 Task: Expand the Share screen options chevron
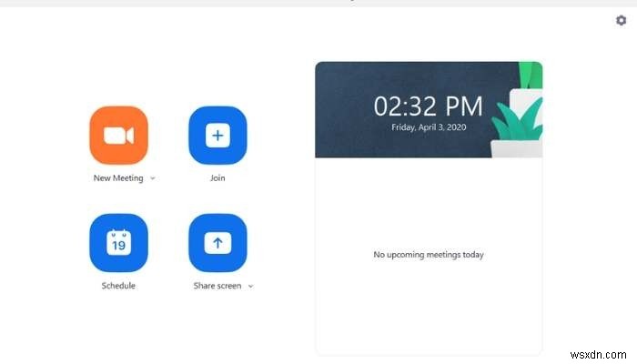250,286
